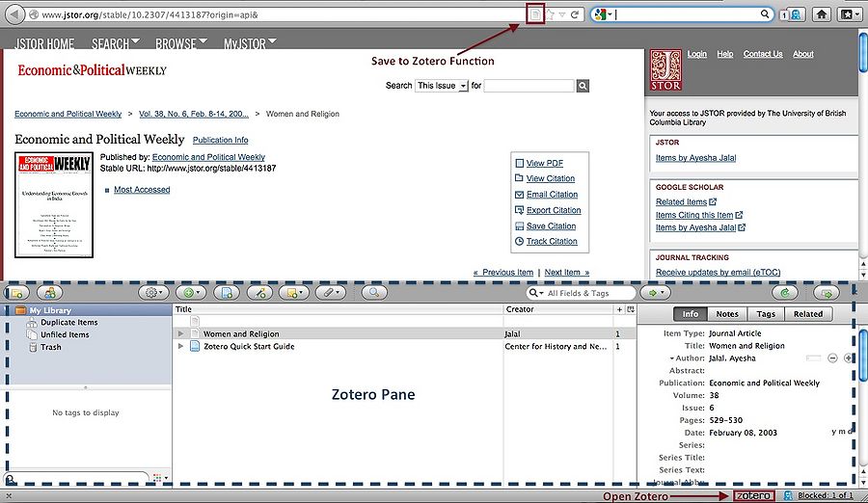Go back with browser back arrow
The width and height of the screenshot is (868, 503).
click(x=14, y=14)
